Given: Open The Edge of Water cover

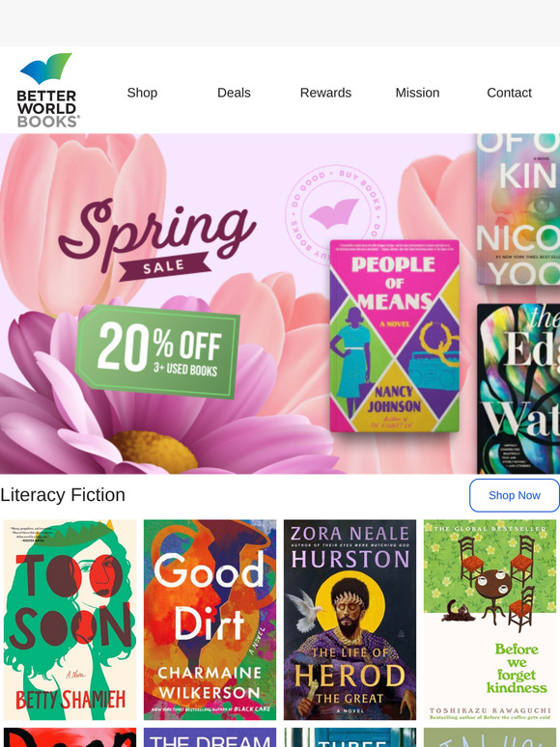Looking at the screenshot, I should (x=518, y=389).
